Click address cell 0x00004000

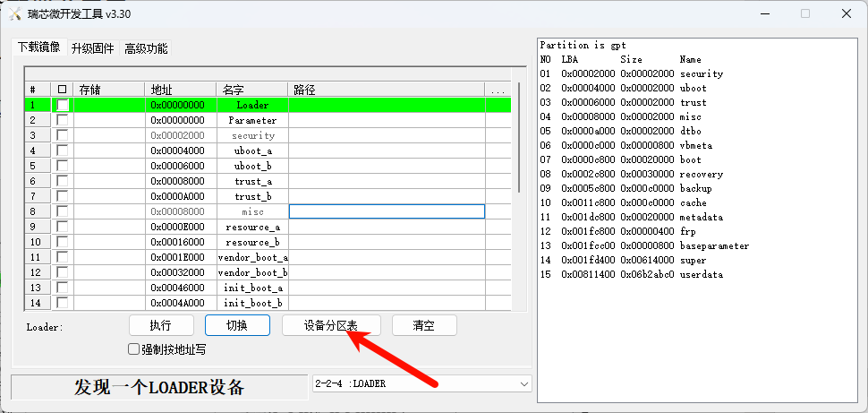(181, 151)
